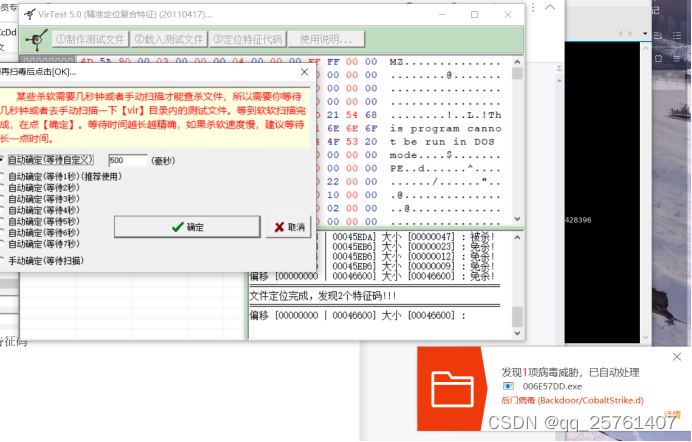Viewport: 692px width, 442px height.
Task: Click the log panel scrollbar thumb
Action: 517,317
